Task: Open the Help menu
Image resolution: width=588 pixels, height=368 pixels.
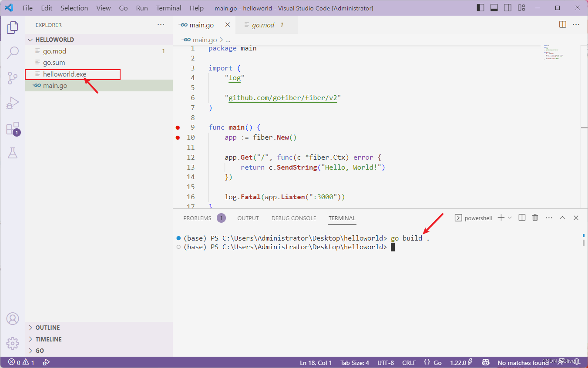Action: (x=197, y=8)
